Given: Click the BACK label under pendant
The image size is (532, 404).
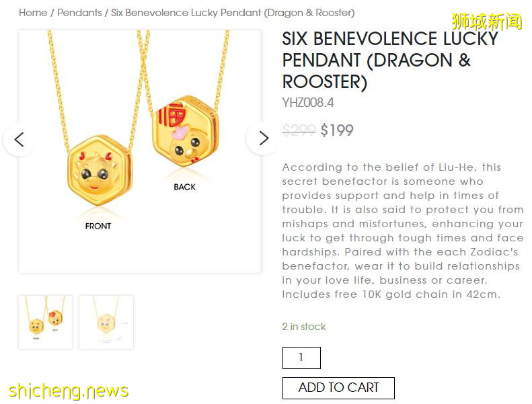Looking at the screenshot, I should (184, 188).
